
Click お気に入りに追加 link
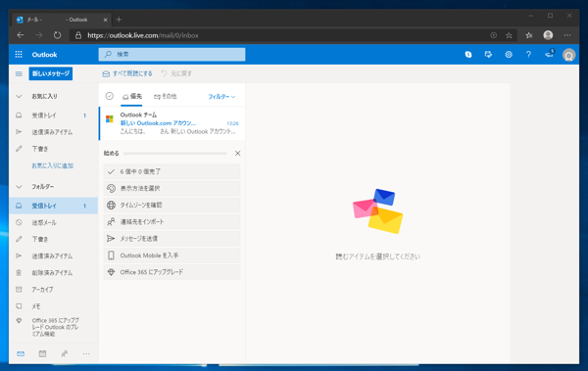click(53, 165)
